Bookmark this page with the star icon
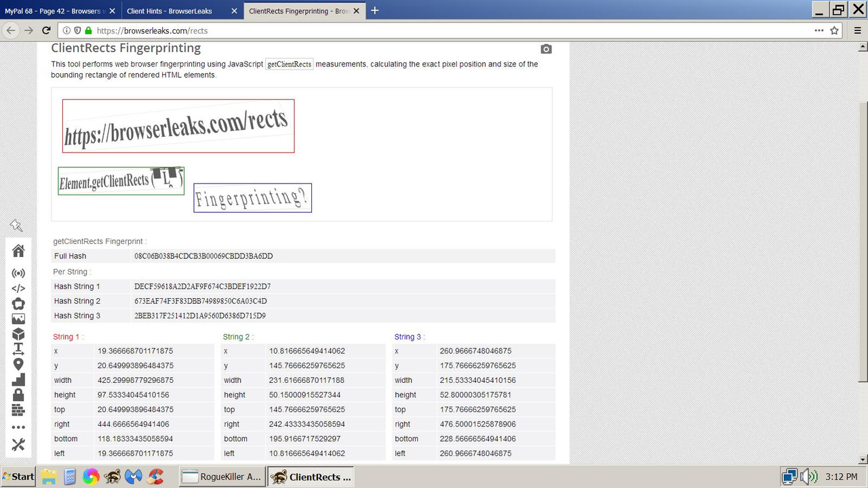Viewport: 868px width, 488px height. (835, 30)
